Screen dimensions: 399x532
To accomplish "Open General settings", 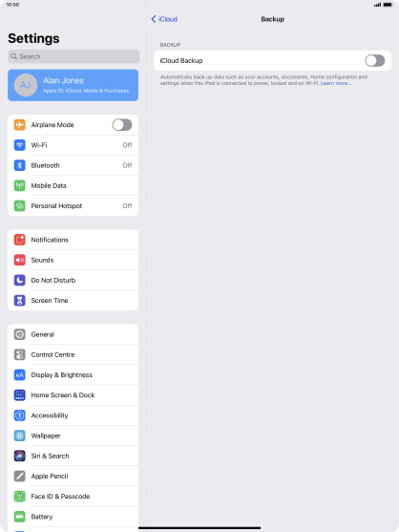I will tap(73, 334).
